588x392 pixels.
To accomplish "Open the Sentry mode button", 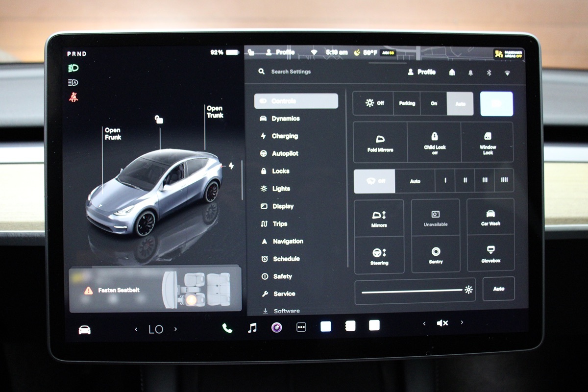I will coord(436,255).
